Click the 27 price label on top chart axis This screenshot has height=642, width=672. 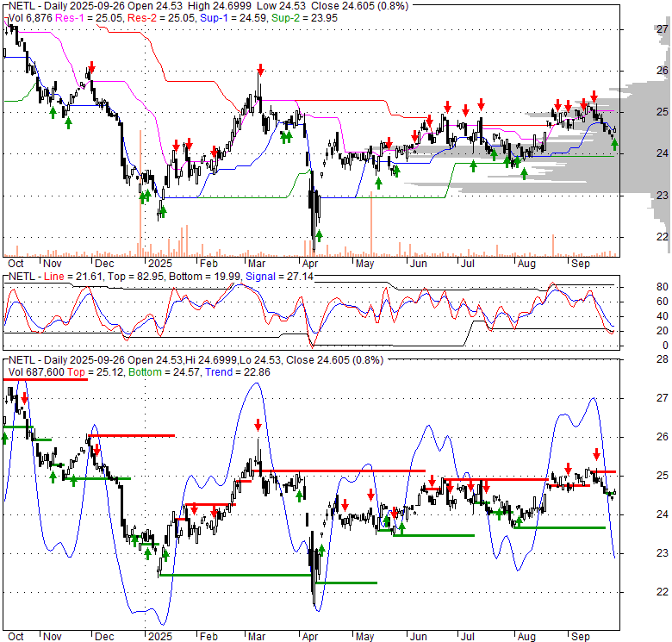[x=663, y=29]
